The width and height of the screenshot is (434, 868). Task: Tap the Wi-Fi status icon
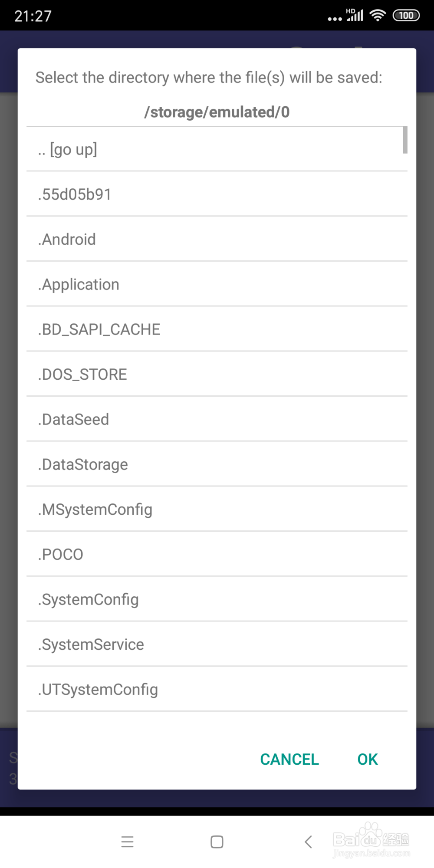pos(378,16)
